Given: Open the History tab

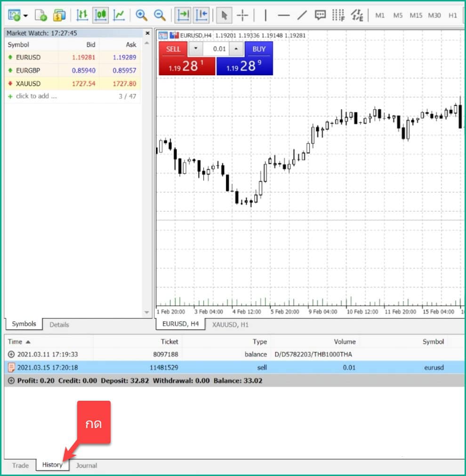Looking at the screenshot, I should click(52, 465).
